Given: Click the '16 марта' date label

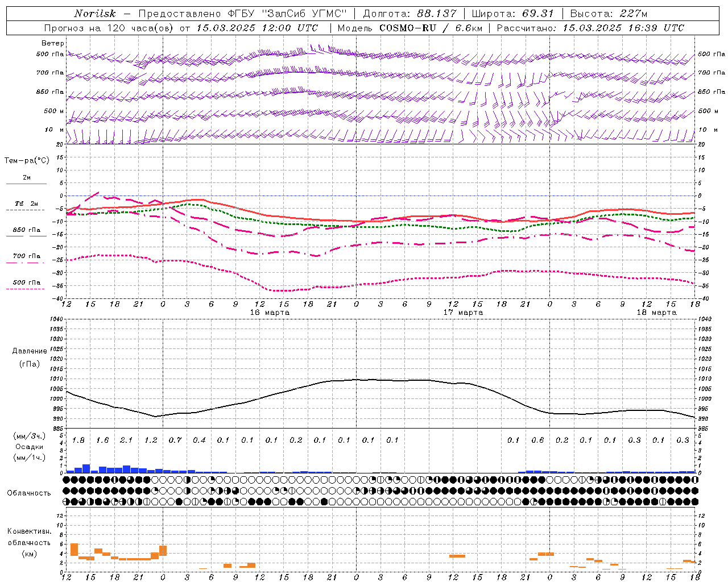Looking at the screenshot, I should pyautogui.click(x=270, y=313).
